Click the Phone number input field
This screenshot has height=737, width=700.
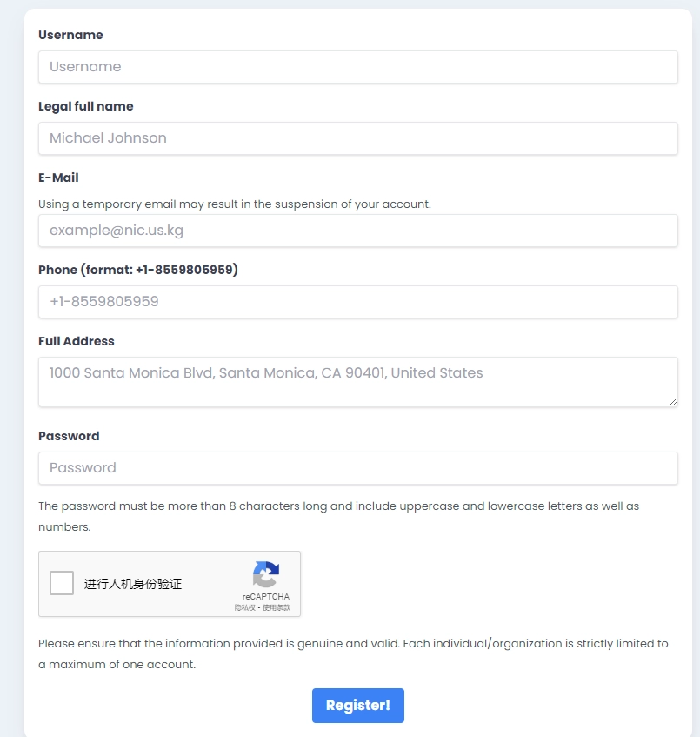pyautogui.click(x=357, y=302)
